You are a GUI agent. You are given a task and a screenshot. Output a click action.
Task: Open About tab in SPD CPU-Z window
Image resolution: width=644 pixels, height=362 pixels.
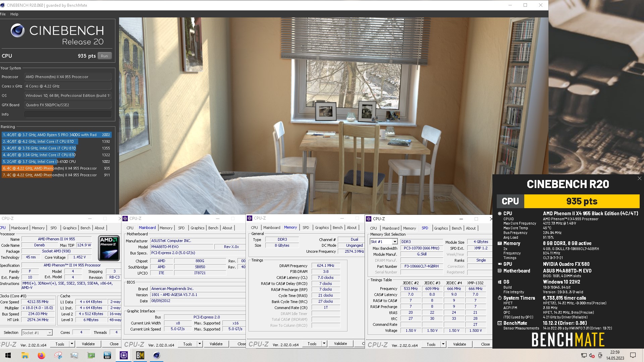click(x=471, y=228)
